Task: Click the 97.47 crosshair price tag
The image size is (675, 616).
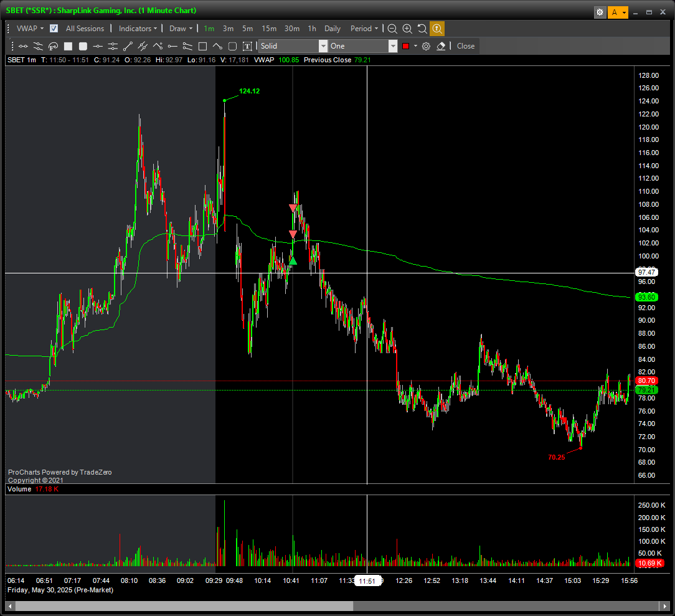Action: pos(646,272)
